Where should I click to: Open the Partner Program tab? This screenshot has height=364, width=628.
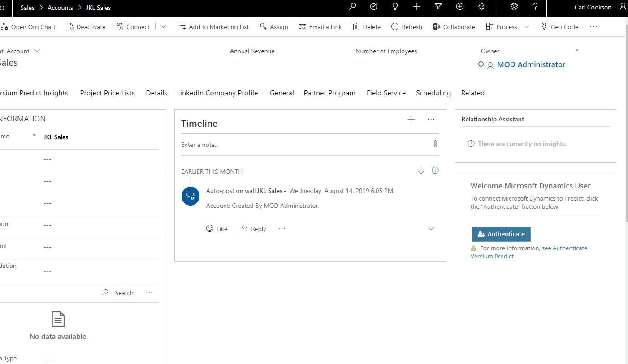(329, 93)
